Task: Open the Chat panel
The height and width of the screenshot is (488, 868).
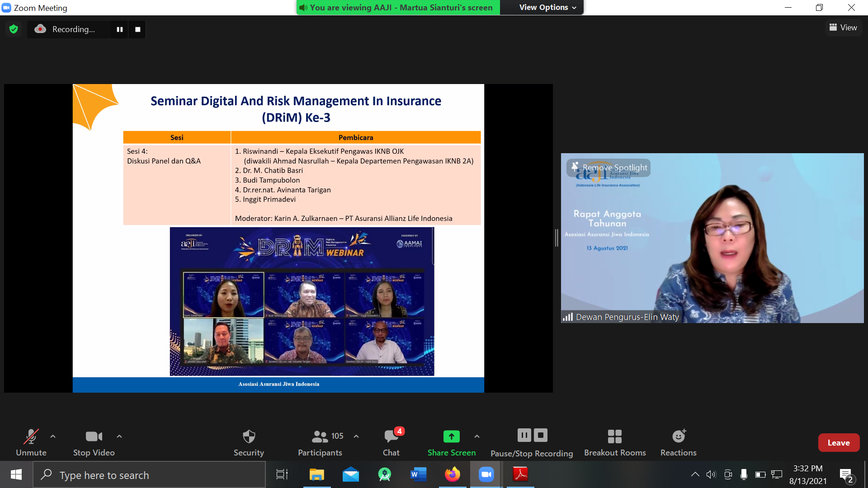Action: coord(392,443)
